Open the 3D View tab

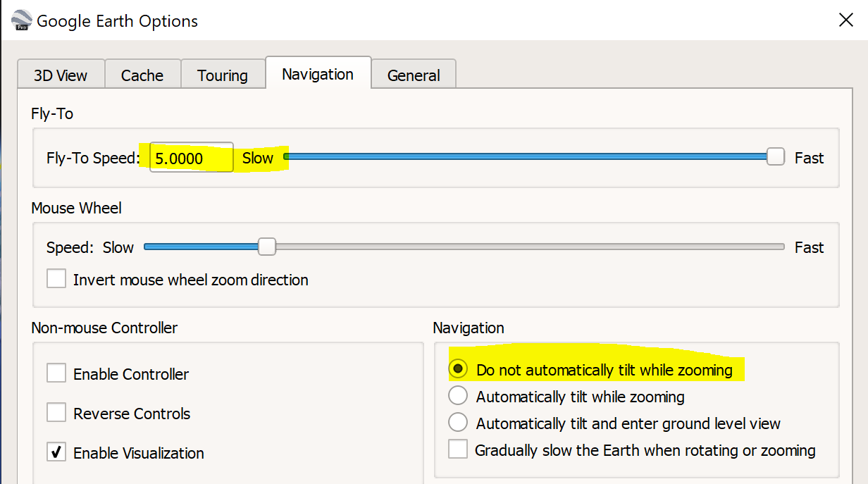tap(61, 75)
